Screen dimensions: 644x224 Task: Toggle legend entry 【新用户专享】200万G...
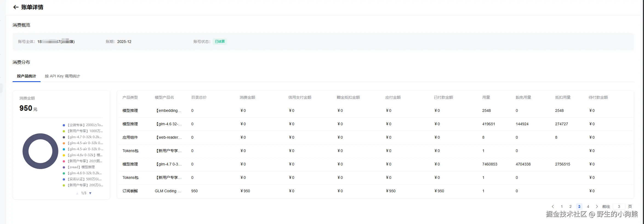pyautogui.click(x=83, y=185)
